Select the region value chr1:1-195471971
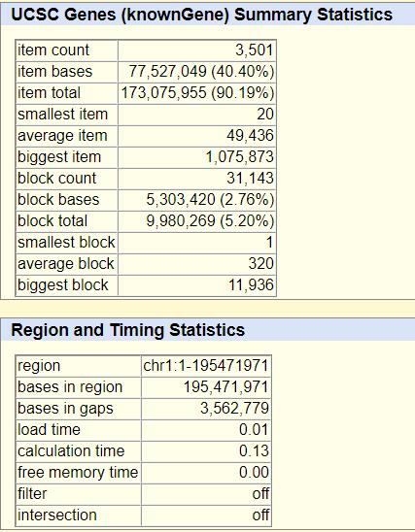 [206, 366]
